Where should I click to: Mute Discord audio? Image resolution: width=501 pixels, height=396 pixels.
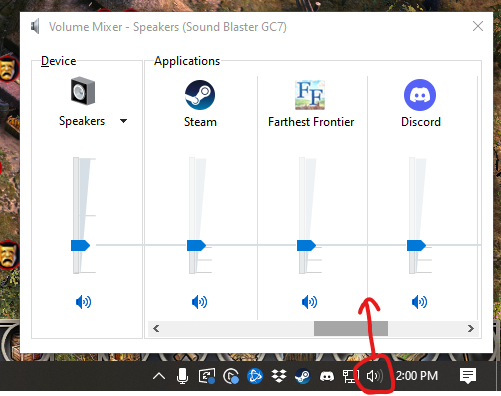click(x=419, y=302)
